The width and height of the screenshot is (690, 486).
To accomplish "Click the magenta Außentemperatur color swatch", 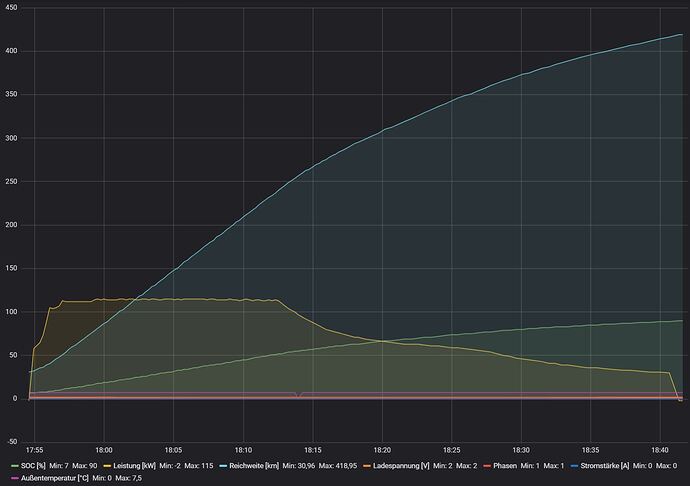I will click(x=15, y=478).
